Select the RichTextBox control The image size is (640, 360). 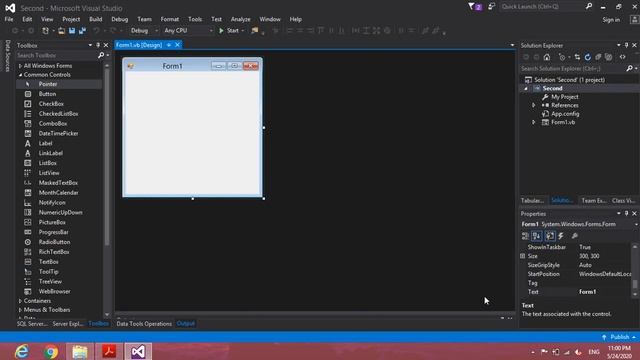click(x=54, y=252)
